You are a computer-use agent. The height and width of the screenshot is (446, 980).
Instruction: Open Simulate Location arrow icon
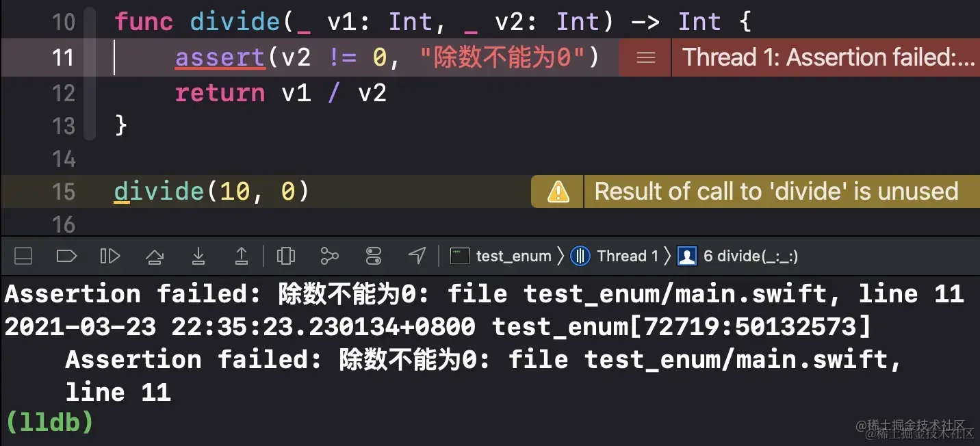[417, 256]
